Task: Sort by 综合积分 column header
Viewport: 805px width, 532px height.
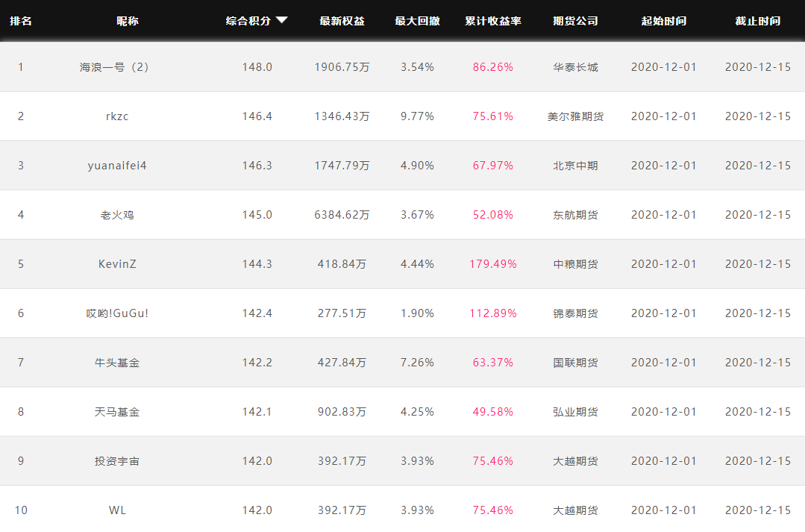Action: [x=247, y=21]
